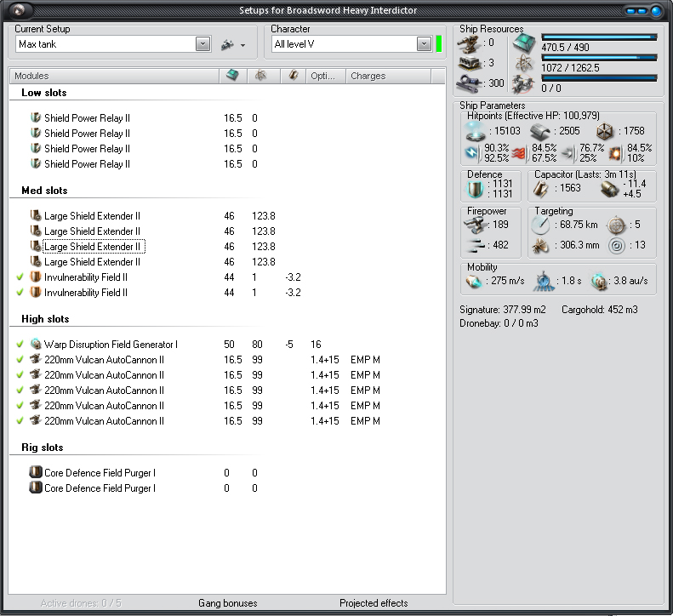Viewport: 673px width, 616px height.
Task: Click the thermal resistance icon
Action: (518, 153)
